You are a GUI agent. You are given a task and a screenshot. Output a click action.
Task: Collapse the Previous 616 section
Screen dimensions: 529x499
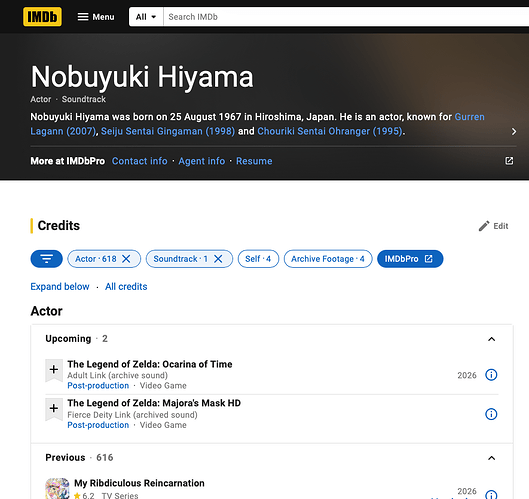coord(492,458)
